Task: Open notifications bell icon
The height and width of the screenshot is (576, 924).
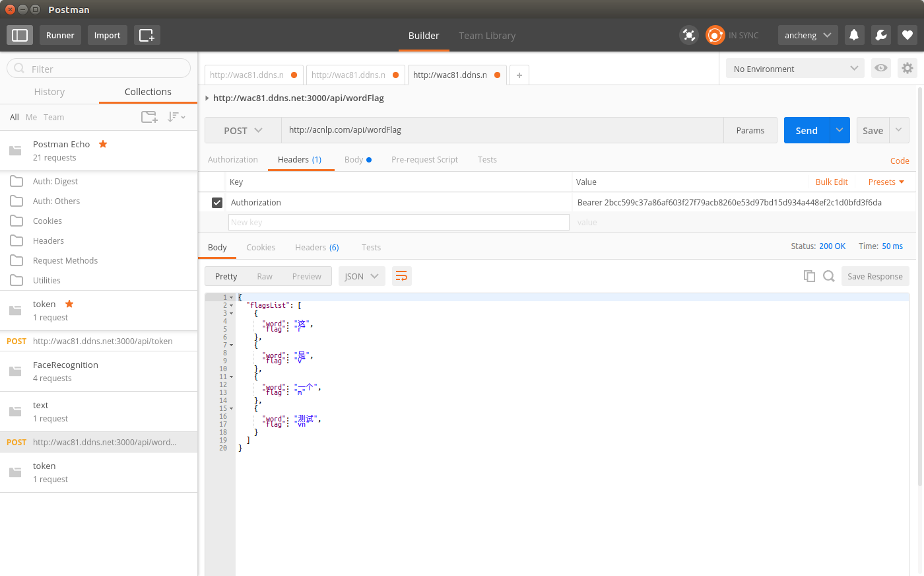Action: 854,35
